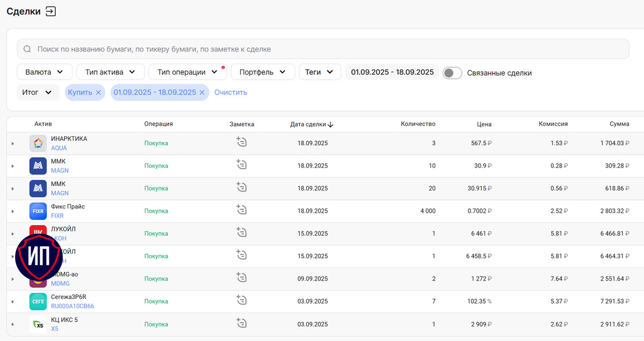Click the Сумма column header
Image resolution: width=644 pixels, height=341 pixels.
(619, 124)
